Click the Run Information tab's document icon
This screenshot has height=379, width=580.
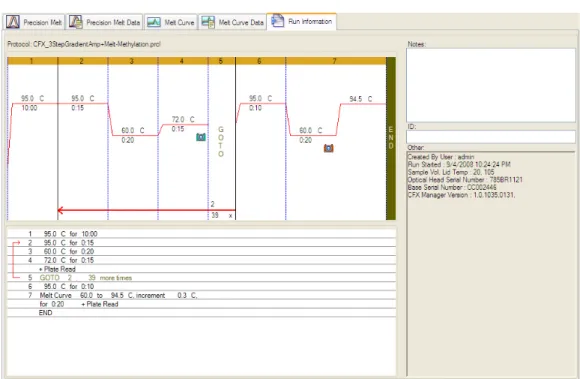click(x=277, y=21)
